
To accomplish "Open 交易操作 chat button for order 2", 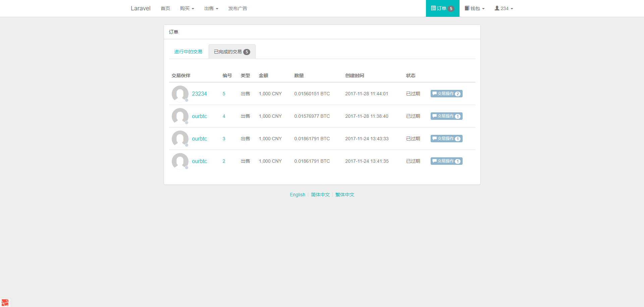I will coord(446,161).
